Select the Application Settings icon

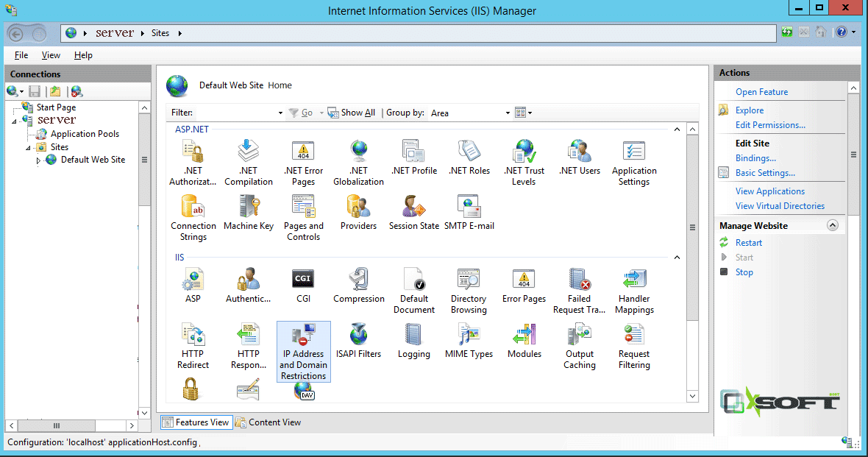[634, 163]
